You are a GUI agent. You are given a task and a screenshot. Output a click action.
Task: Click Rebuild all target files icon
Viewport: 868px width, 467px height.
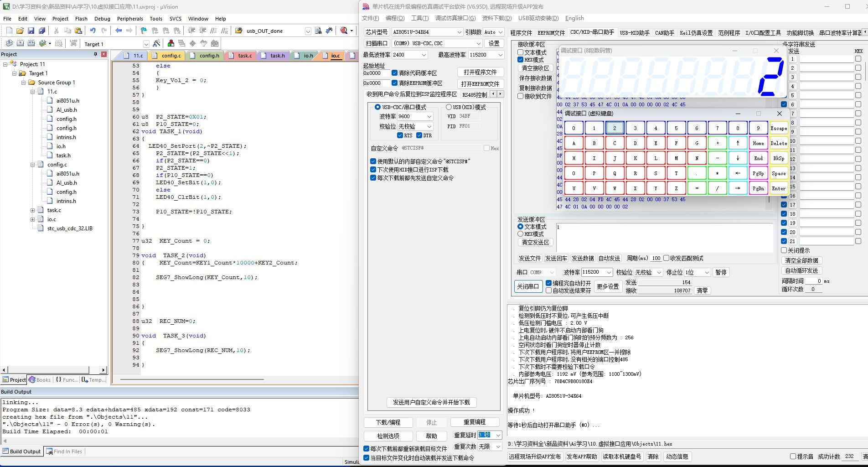pos(31,43)
